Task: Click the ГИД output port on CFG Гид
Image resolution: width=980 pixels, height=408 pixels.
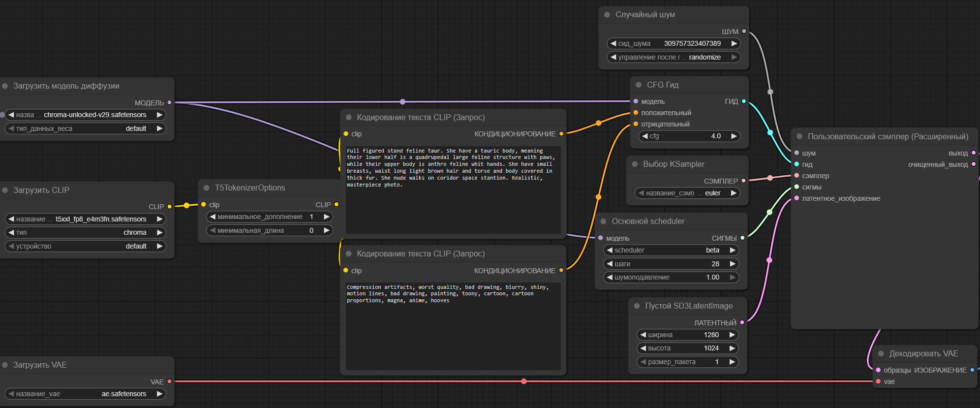Action: point(744,101)
